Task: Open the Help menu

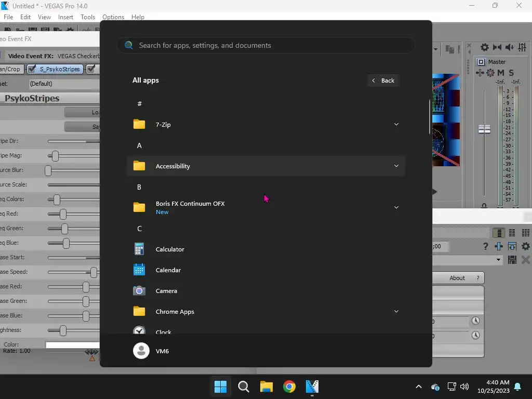Action: pyautogui.click(x=138, y=17)
